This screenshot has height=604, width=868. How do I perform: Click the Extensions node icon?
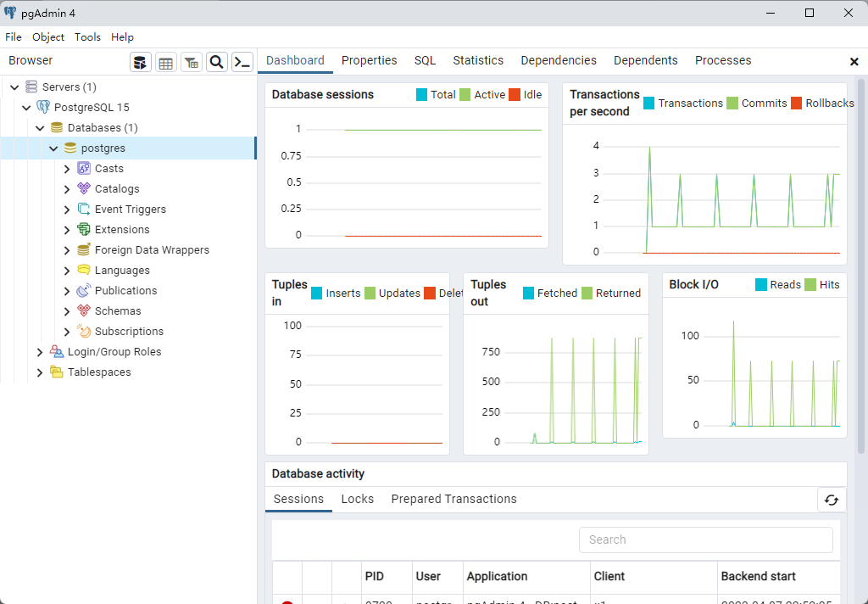(x=84, y=229)
